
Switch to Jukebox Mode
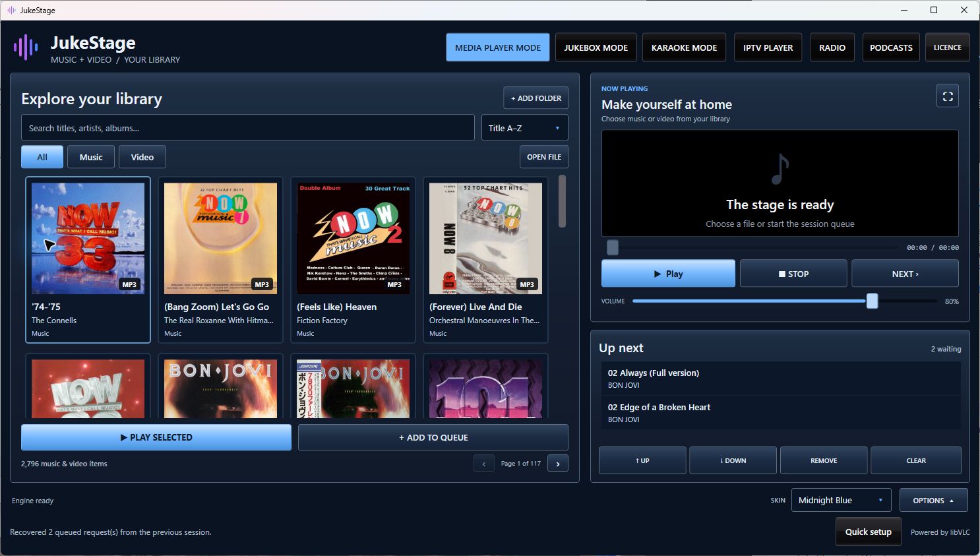pyautogui.click(x=596, y=47)
